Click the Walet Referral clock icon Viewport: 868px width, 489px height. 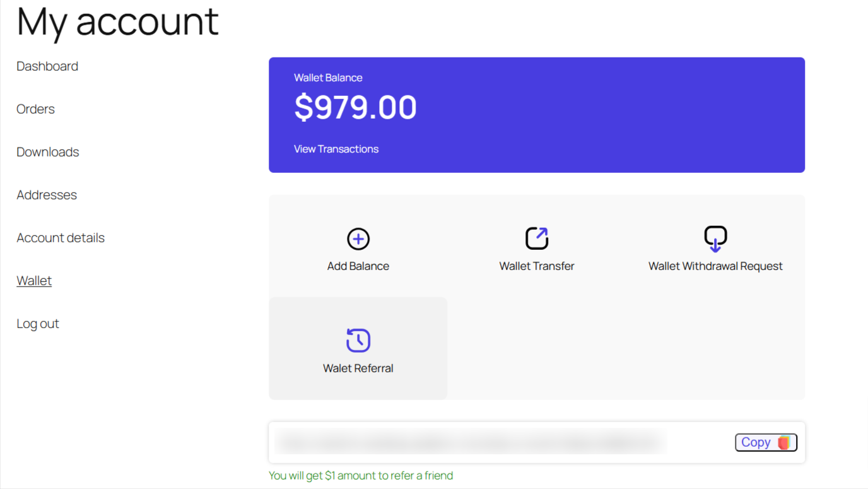358,340
